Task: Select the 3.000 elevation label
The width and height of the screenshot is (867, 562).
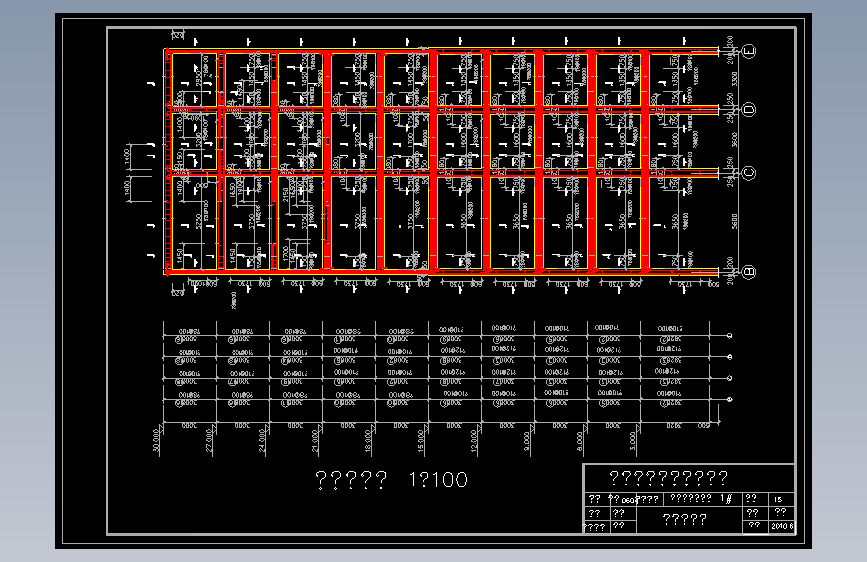Action: (633, 441)
